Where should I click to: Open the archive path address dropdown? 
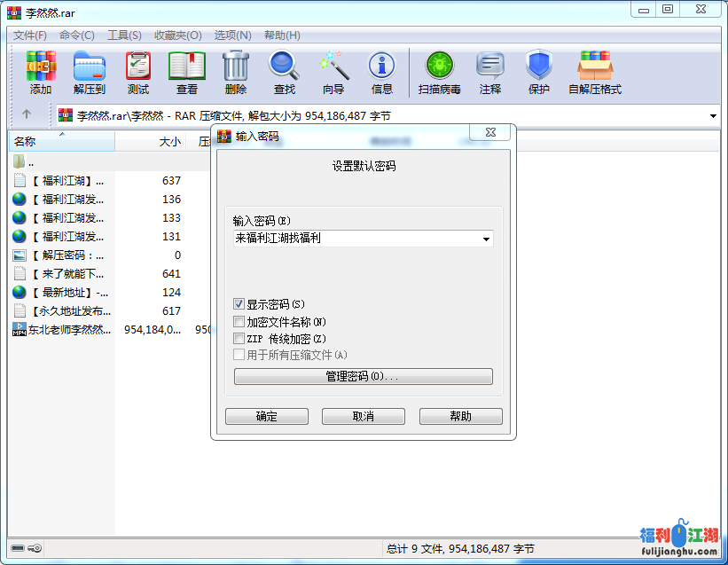(714, 115)
